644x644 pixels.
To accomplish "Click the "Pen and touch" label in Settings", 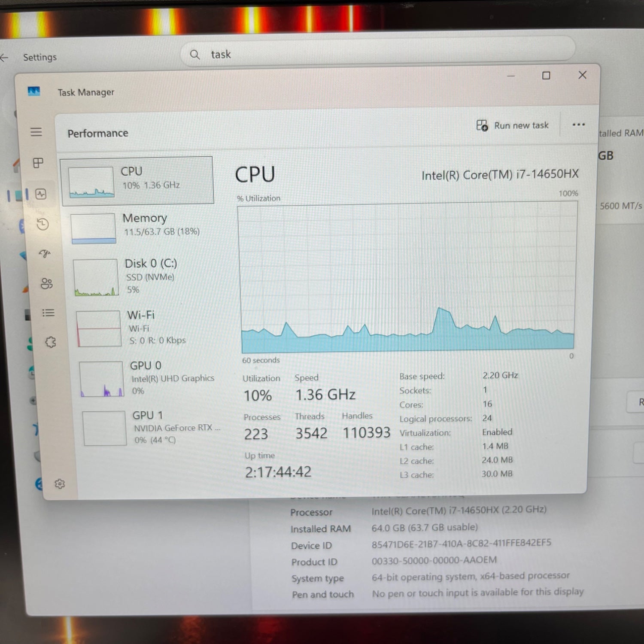I will click(x=323, y=594).
